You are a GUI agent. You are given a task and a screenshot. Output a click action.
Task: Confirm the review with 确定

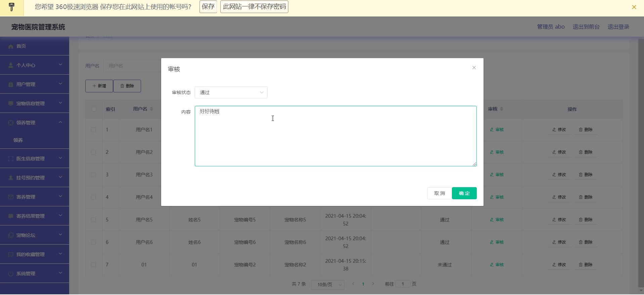click(464, 193)
